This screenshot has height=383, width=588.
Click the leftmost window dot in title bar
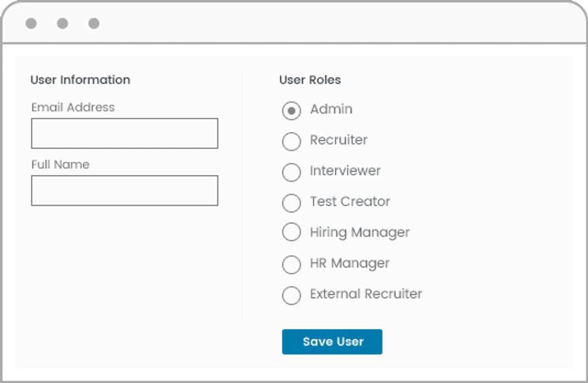(31, 23)
